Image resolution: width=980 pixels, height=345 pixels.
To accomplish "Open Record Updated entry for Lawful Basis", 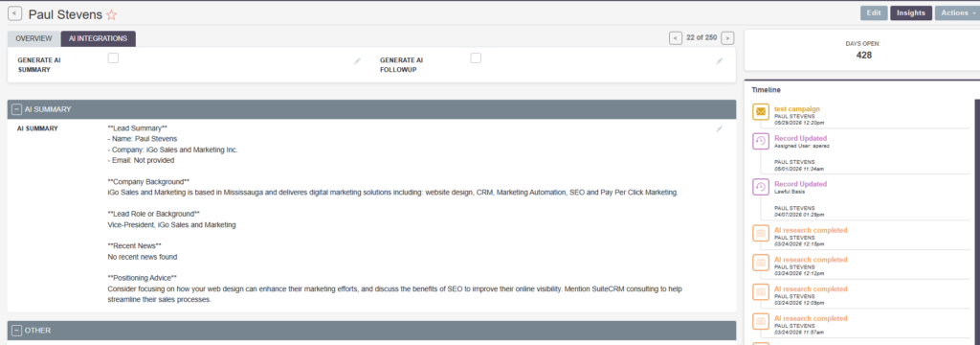I will [x=801, y=184].
